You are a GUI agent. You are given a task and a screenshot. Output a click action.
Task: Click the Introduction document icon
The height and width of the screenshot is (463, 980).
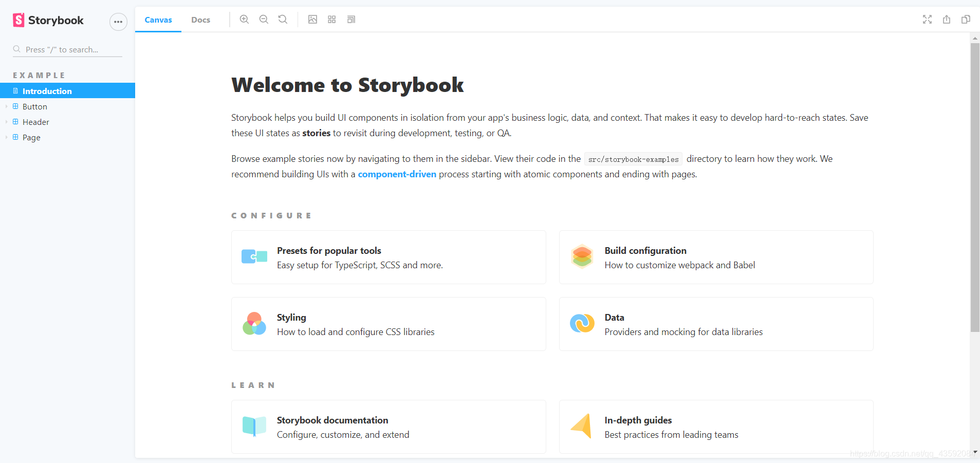[15, 91]
